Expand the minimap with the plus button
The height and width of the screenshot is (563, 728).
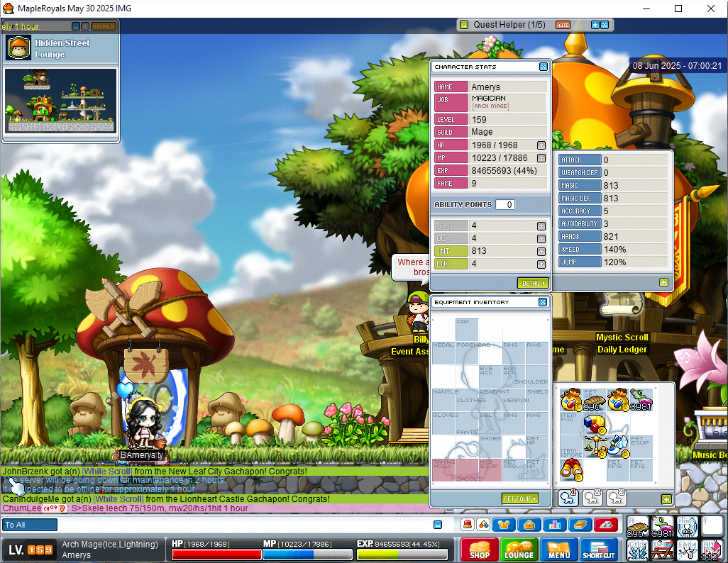tap(85, 26)
